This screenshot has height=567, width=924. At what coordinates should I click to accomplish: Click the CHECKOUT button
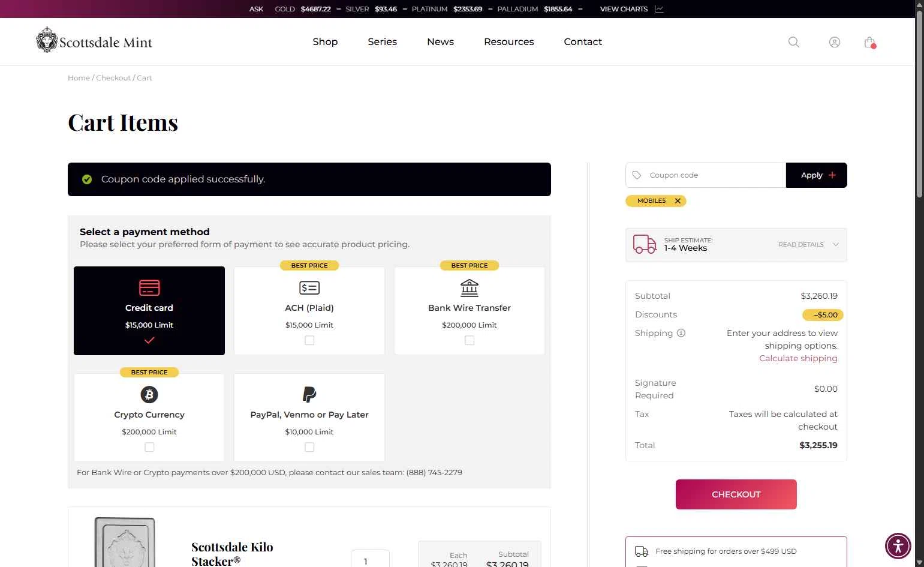pos(736,494)
